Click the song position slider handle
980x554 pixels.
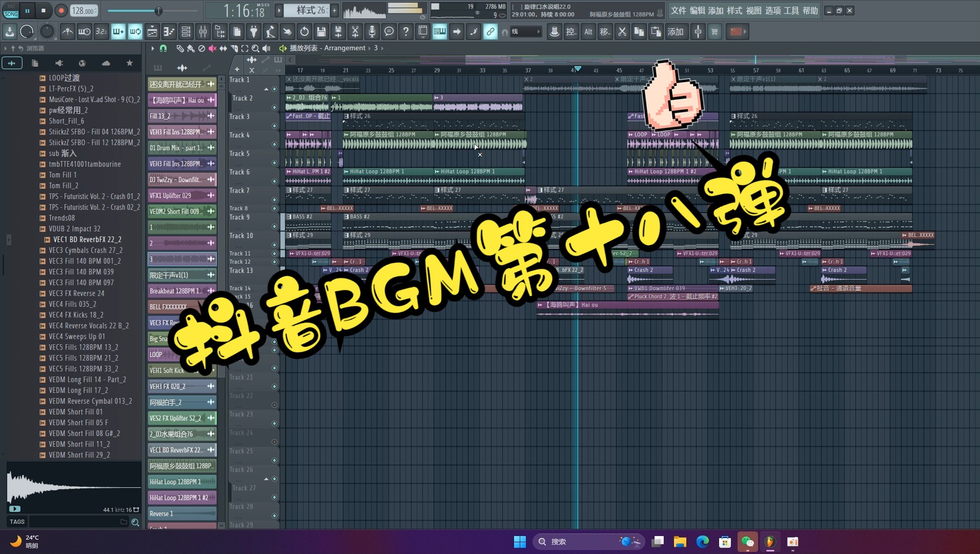pos(158,11)
